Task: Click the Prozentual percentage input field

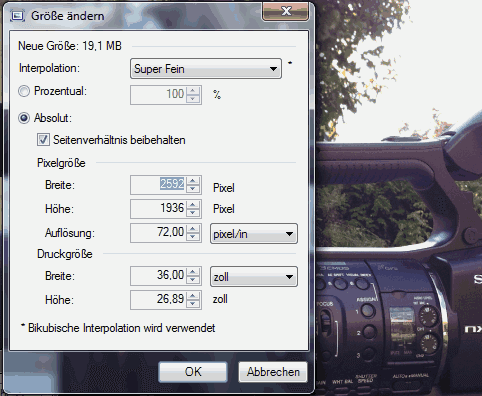Action: (x=159, y=95)
